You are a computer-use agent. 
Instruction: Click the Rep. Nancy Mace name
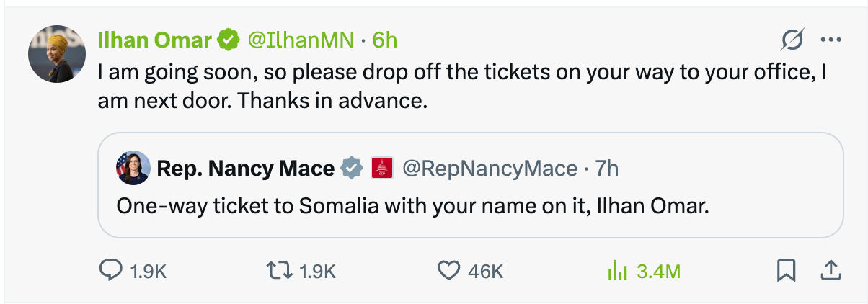point(245,169)
